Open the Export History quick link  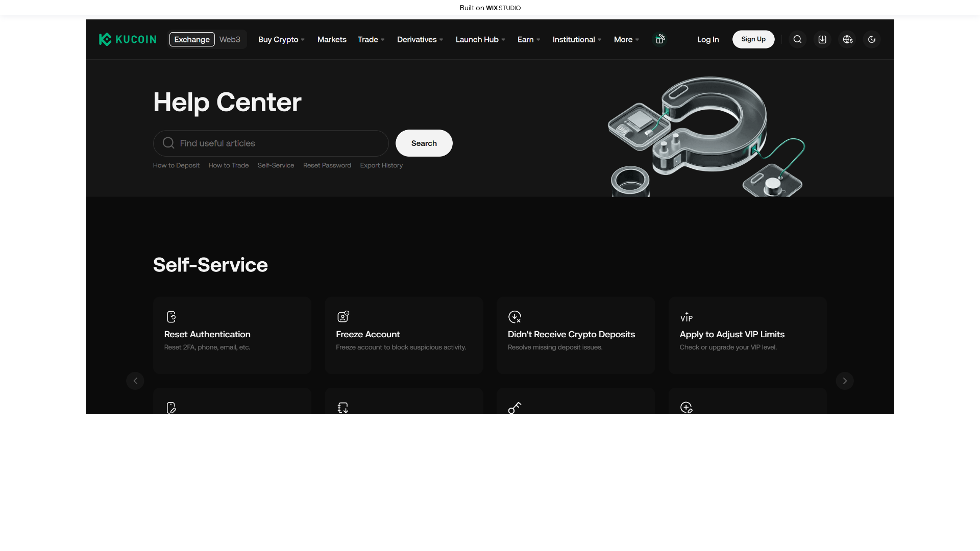[x=381, y=165]
